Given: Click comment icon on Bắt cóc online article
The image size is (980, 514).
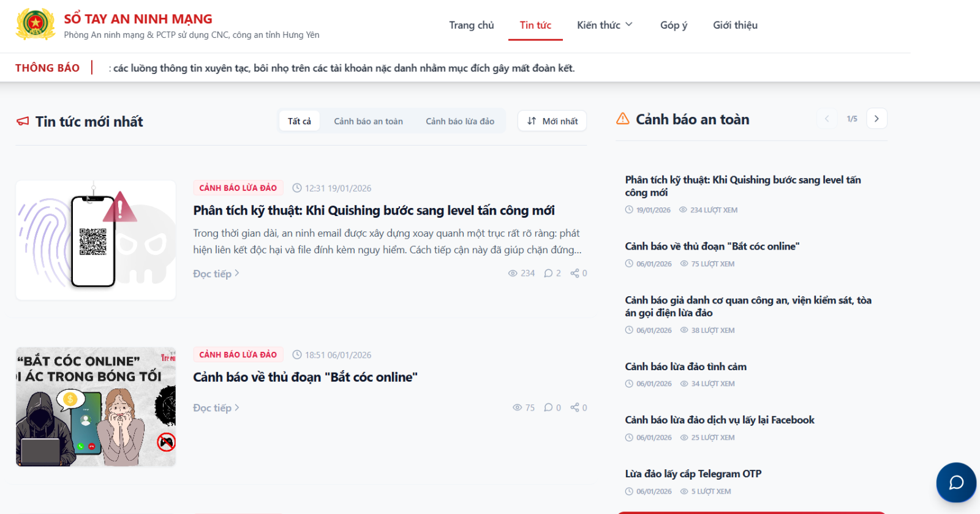Looking at the screenshot, I should click(548, 408).
